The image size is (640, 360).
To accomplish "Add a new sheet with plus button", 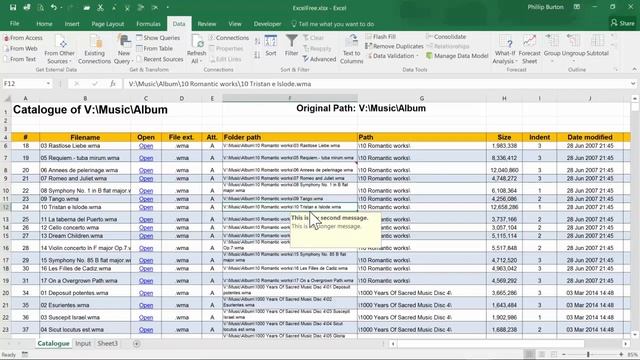I will [x=136, y=344].
